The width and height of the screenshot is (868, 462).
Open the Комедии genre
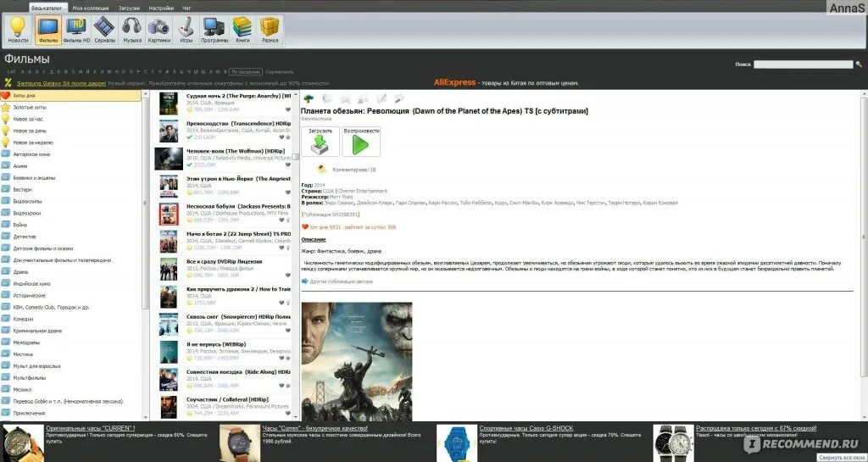tap(71, 319)
